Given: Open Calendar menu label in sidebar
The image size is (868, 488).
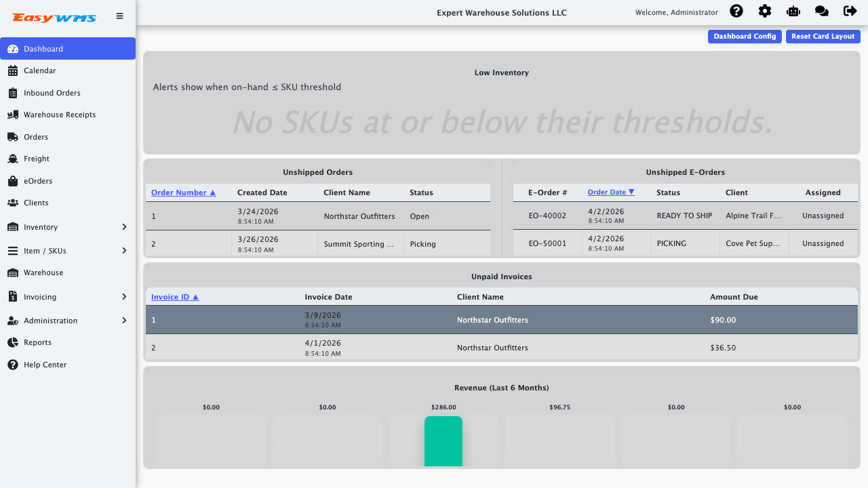Looking at the screenshot, I should pos(40,70).
